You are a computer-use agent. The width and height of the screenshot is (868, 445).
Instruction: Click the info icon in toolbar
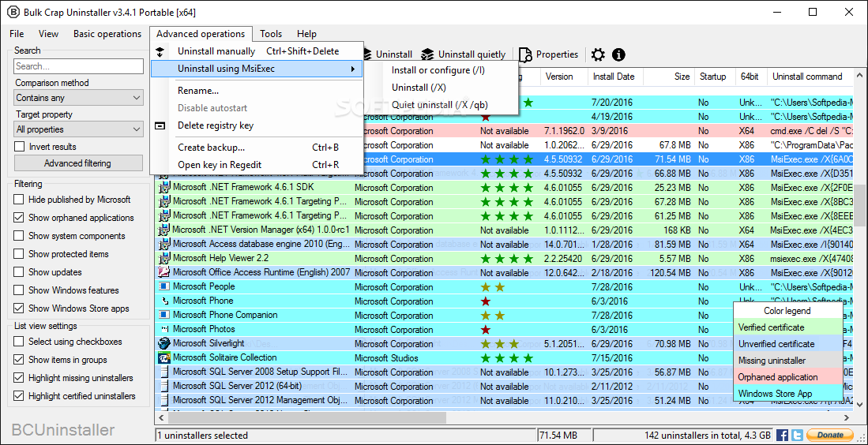click(618, 54)
